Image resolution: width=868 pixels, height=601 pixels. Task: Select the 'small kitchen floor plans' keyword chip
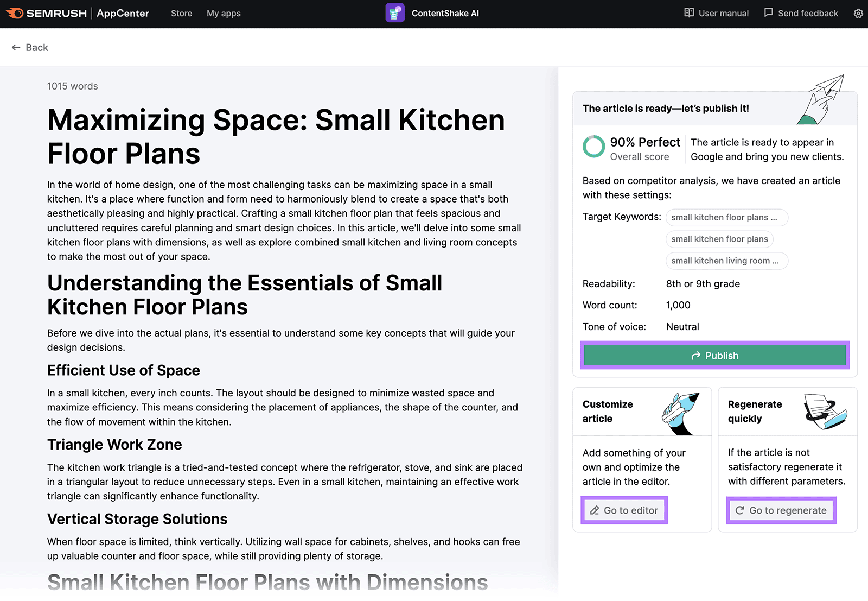719,239
